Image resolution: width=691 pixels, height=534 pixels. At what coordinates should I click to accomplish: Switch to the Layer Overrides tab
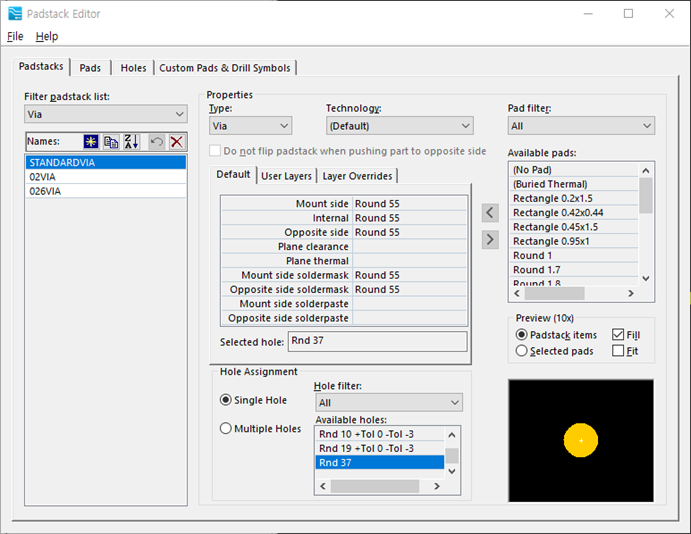[357, 176]
